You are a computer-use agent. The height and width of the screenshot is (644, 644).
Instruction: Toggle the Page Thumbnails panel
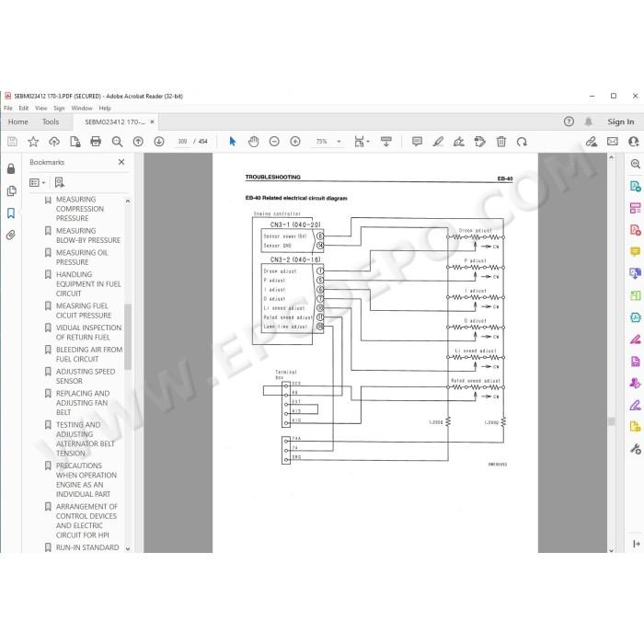(x=11, y=191)
